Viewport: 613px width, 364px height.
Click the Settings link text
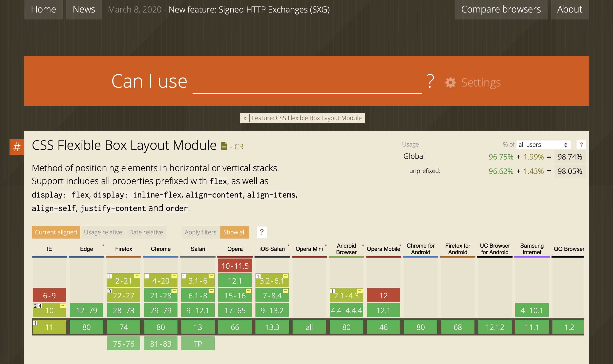point(481,82)
